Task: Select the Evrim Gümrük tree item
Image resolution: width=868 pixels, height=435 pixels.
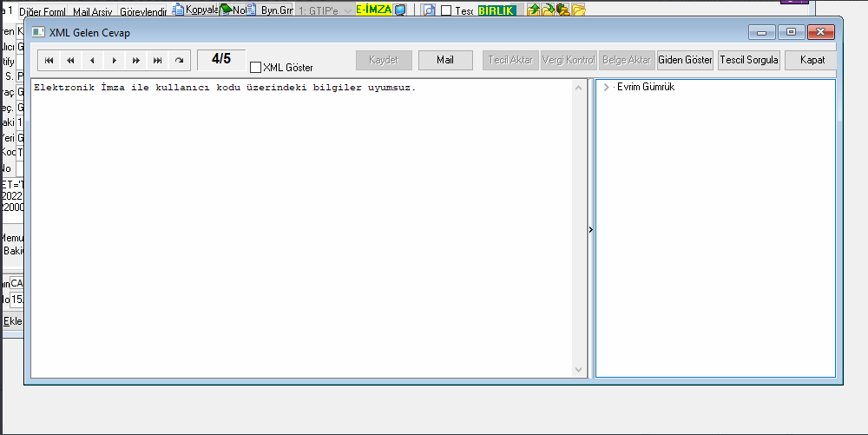Action: pyautogui.click(x=646, y=87)
